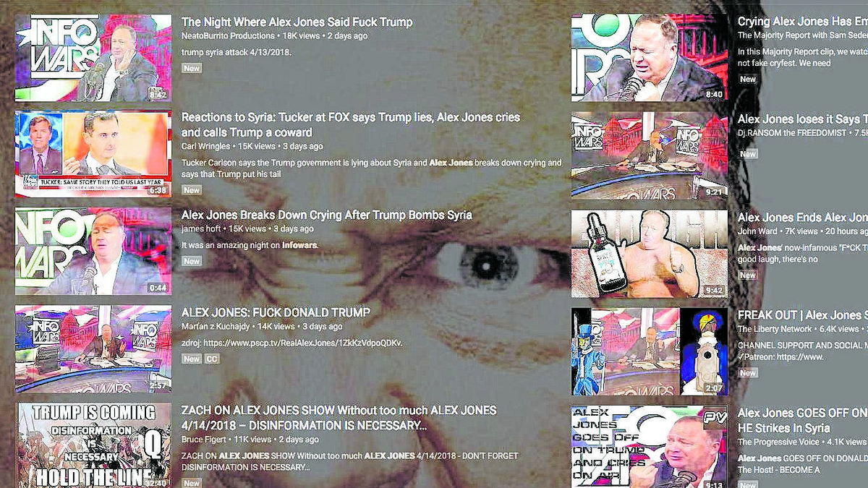Viewport: 868px width, 488px height.
Task: Open 'Reactions to Syria: Tucker at FOX' title
Action: click(x=351, y=124)
